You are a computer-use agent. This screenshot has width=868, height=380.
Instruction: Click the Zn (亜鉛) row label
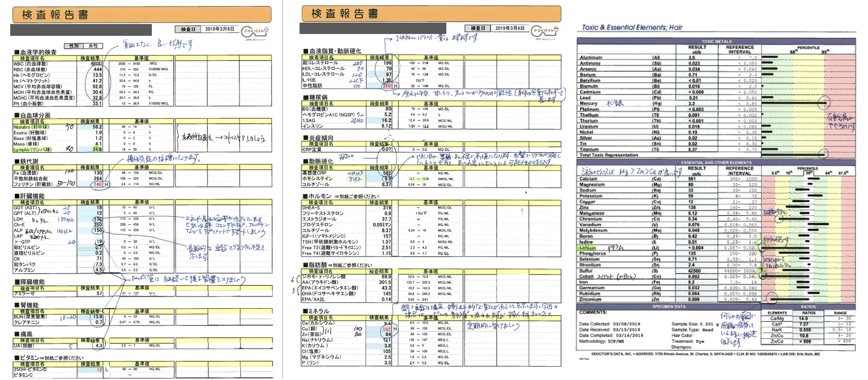point(313,334)
